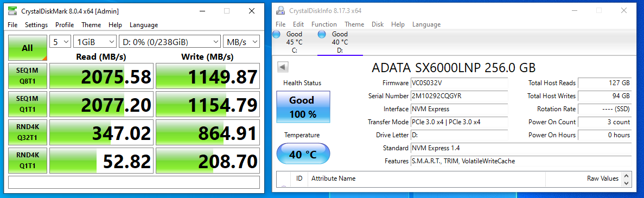
Task: Click the Total Host Reads value 127 GB
Action: 605,83
